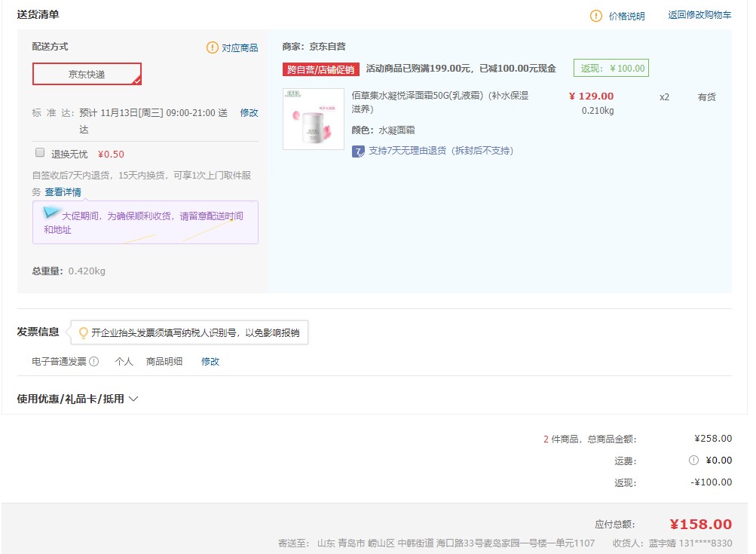Screen dimensions: 756x554
Task: Open 价格说明 price explanation link
Action: point(626,16)
